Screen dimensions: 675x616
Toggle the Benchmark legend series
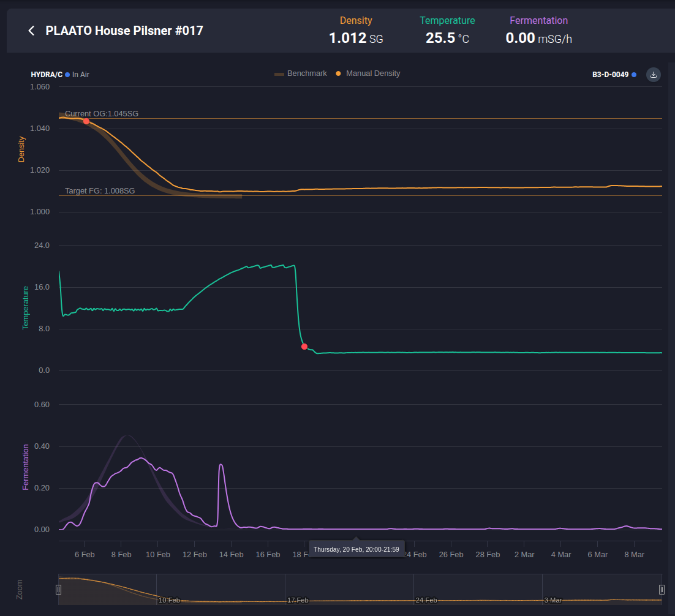[301, 73]
